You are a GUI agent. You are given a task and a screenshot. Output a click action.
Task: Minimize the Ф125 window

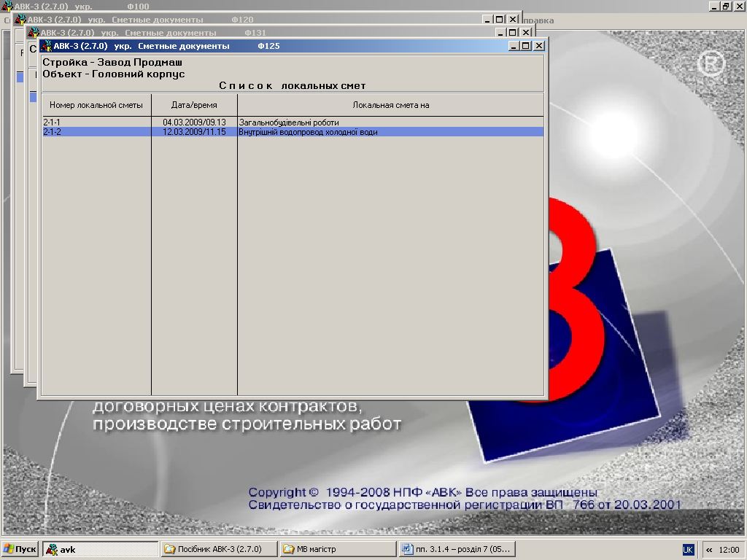513,46
